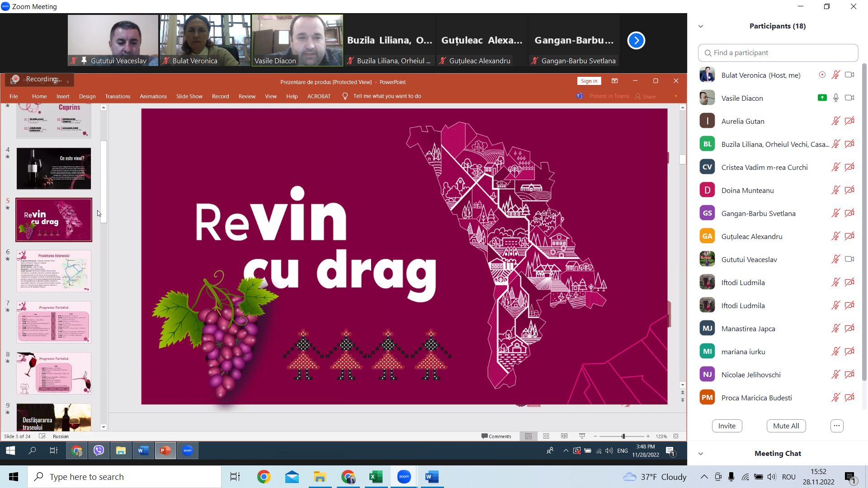Click the Find a participant field
The height and width of the screenshot is (488, 868).
coord(778,53)
